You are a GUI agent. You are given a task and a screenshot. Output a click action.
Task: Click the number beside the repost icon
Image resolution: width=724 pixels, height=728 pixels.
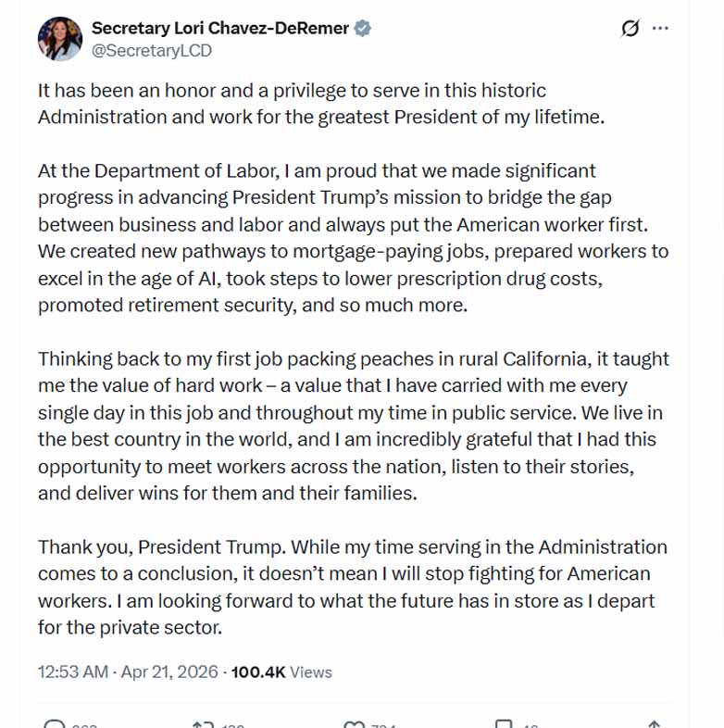[x=232, y=725]
